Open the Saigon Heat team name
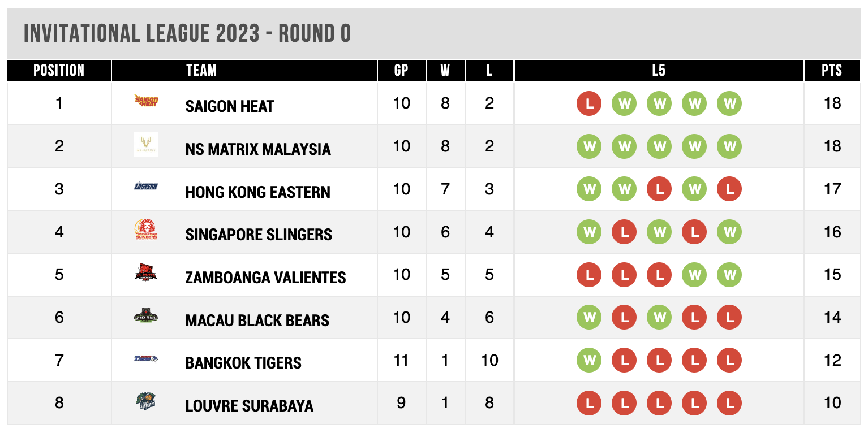This screenshot has width=868, height=433. 230,106
